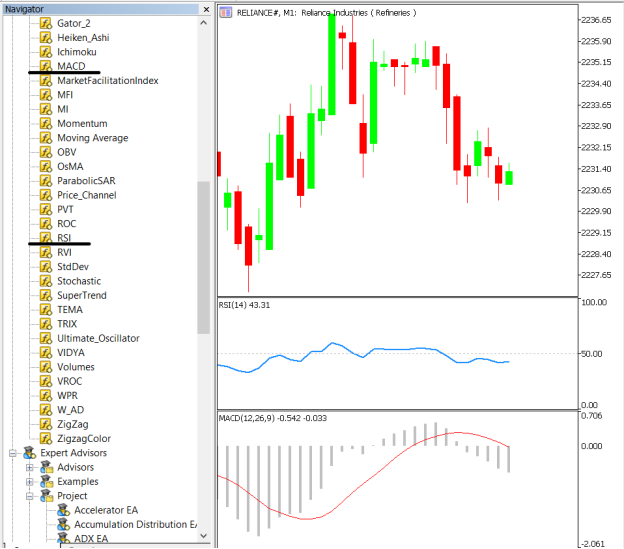Select the VROC indicator entry

coord(70,382)
